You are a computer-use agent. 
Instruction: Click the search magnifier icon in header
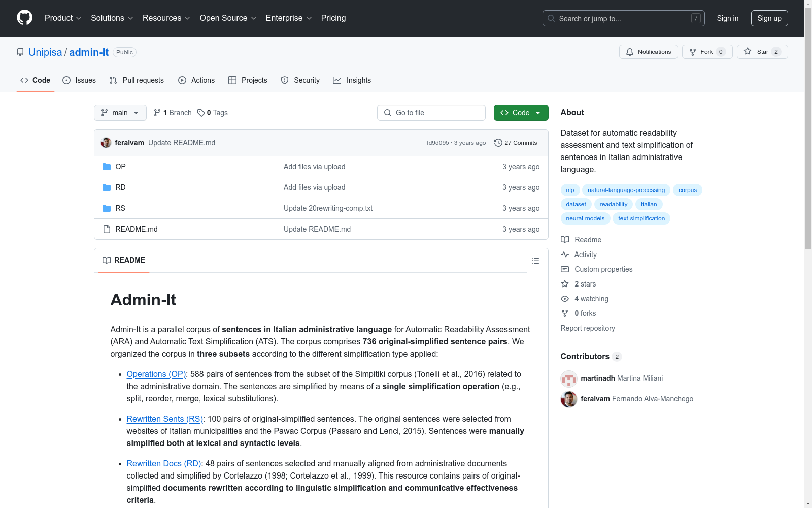[x=551, y=18]
